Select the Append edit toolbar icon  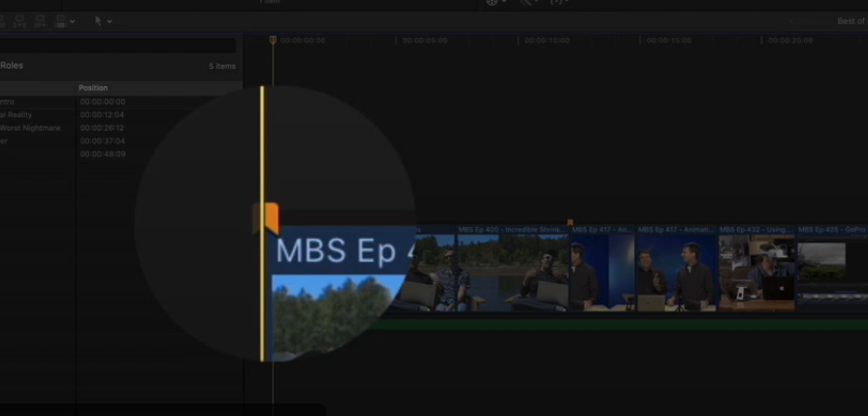(x=40, y=21)
